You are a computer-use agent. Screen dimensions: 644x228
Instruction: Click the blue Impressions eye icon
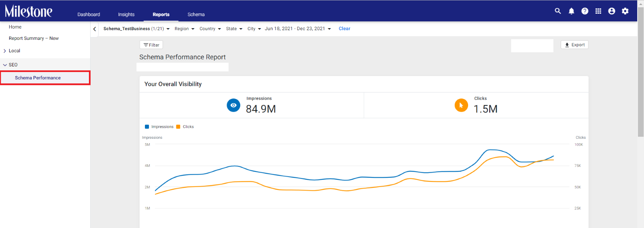(233, 105)
